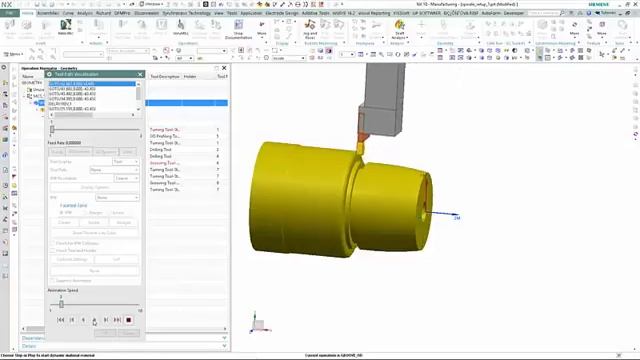Open the Assemblies ribbon tab

[48, 13]
